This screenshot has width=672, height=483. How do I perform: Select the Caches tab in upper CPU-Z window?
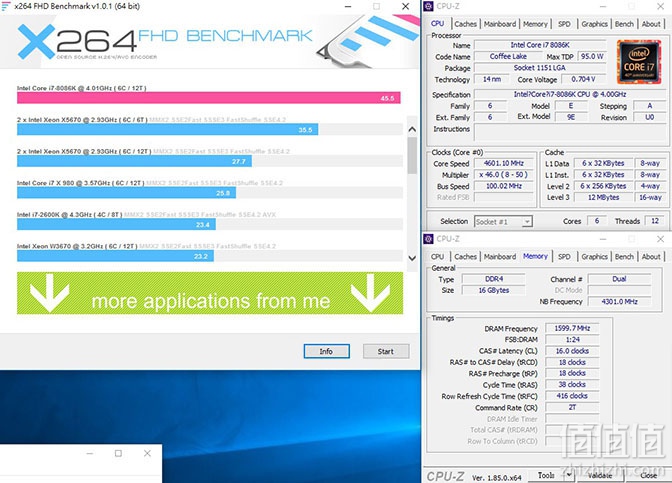pyautogui.click(x=465, y=24)
